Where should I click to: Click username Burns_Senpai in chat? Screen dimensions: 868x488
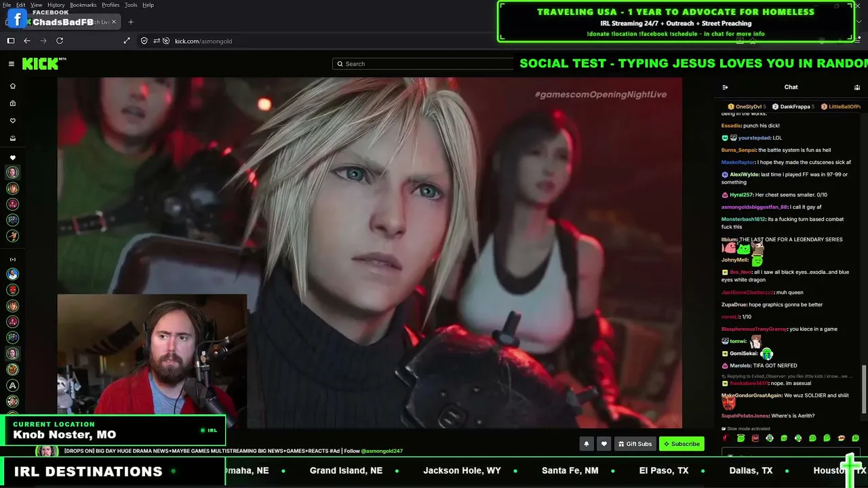tap(739, 150)
